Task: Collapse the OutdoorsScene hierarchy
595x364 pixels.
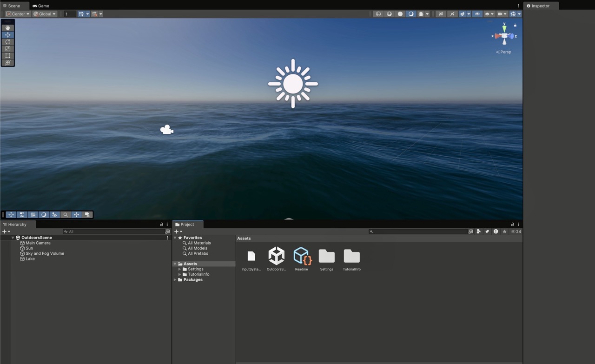Action: (13, 238)
